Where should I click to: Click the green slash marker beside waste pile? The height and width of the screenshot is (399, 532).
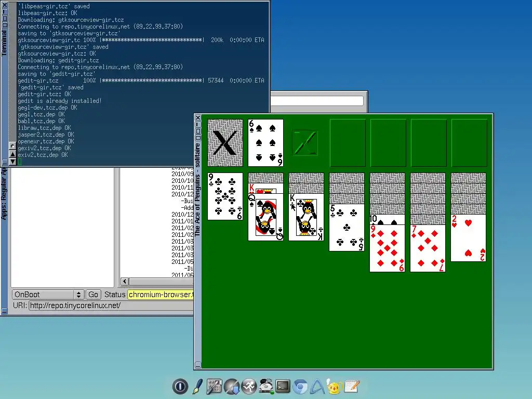(305, 143)
